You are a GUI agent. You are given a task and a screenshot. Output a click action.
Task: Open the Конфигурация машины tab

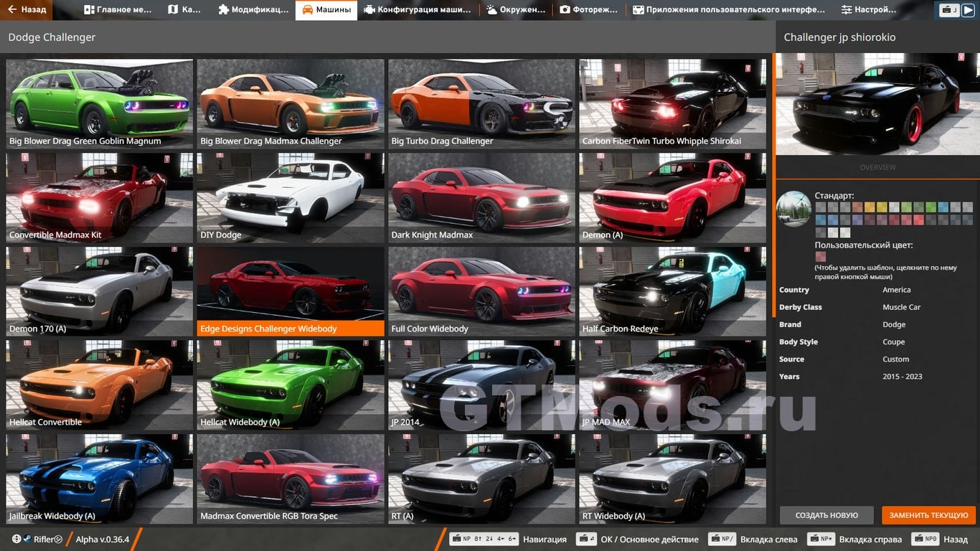click(417, 10)
